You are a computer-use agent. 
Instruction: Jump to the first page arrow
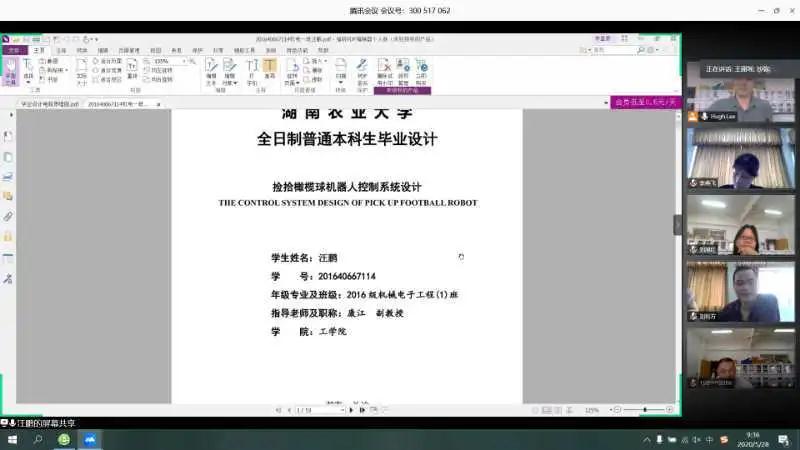click(x=279, y=410)
